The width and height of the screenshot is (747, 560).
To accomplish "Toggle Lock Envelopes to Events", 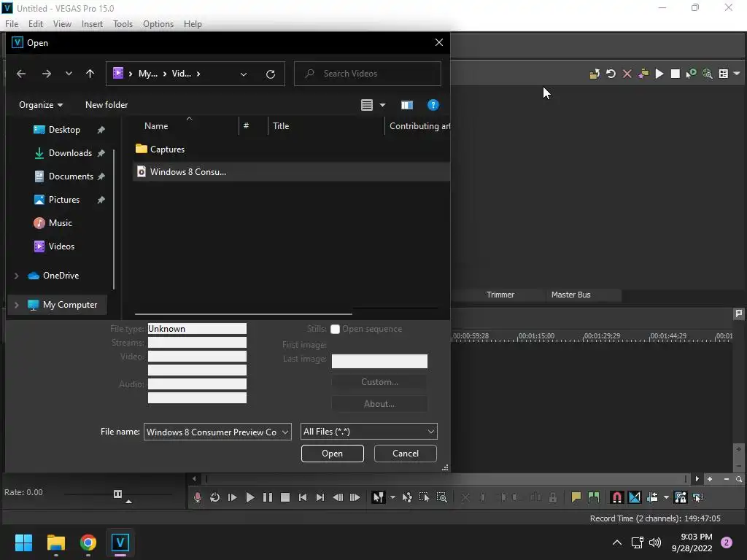I will point(681,497).
